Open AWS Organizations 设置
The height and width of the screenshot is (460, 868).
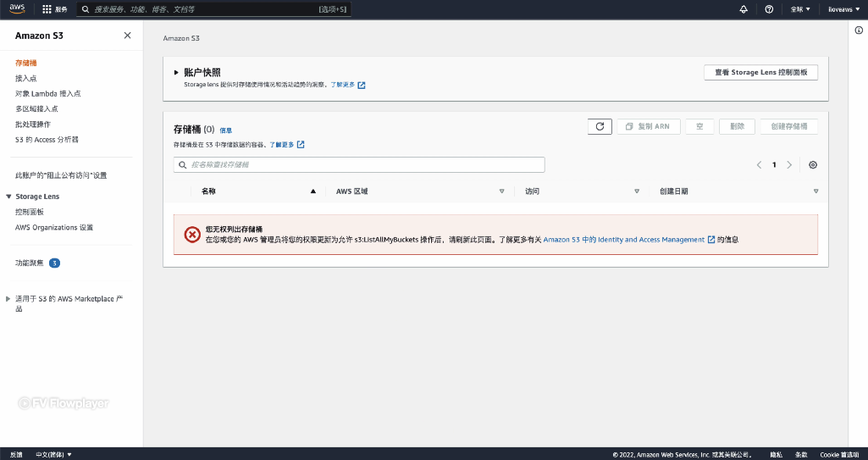click(x=54, y=228)
